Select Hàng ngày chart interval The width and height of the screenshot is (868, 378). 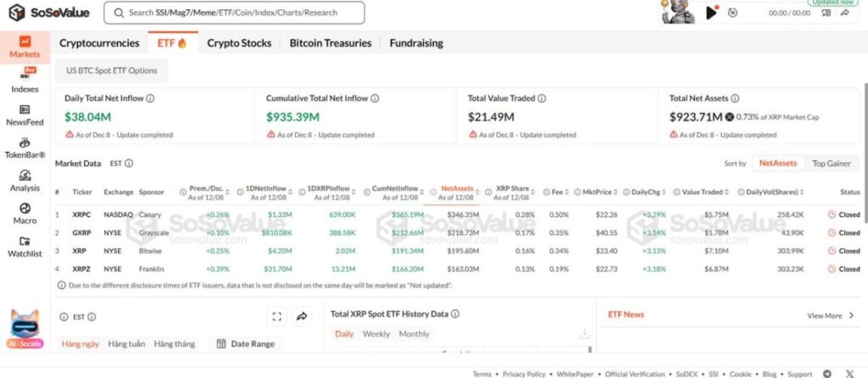[x=81, y=344]
